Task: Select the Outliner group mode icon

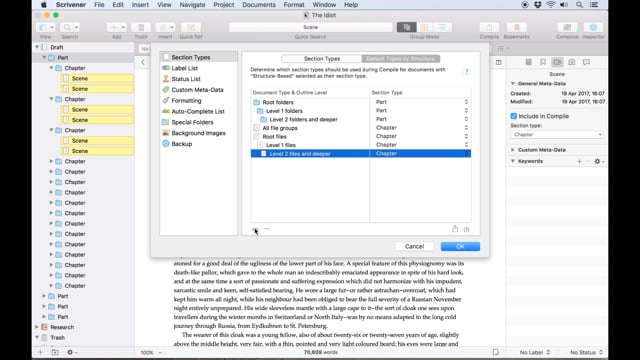Action: click(x=442, y=27)
